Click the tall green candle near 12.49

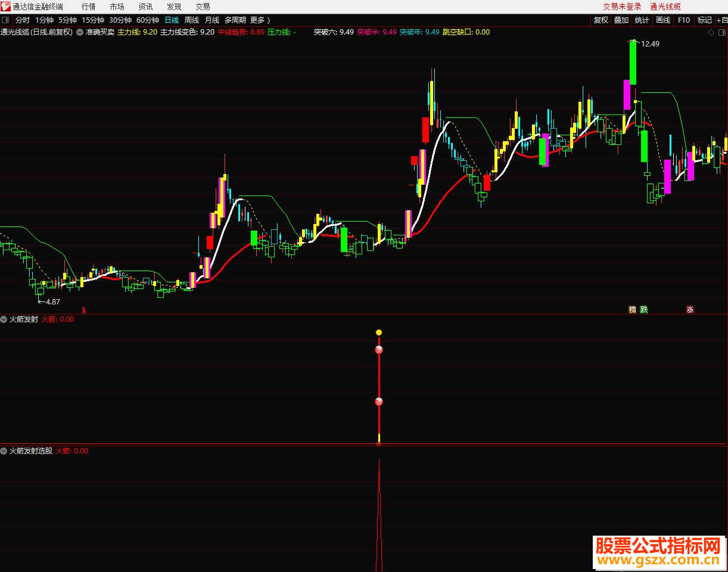pyautogui.click(x=633, y=62)
